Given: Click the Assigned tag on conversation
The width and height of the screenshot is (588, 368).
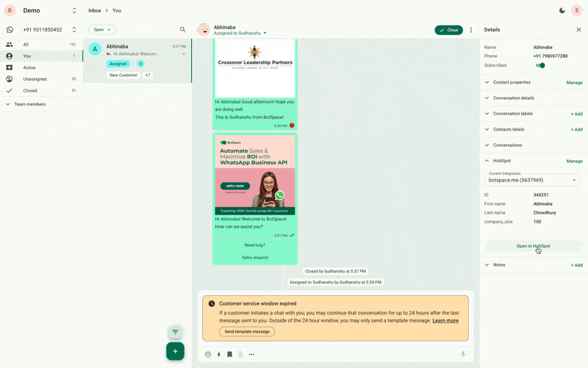Looking at the screenshot, I should pyautogui.click(x=118, y=64).
